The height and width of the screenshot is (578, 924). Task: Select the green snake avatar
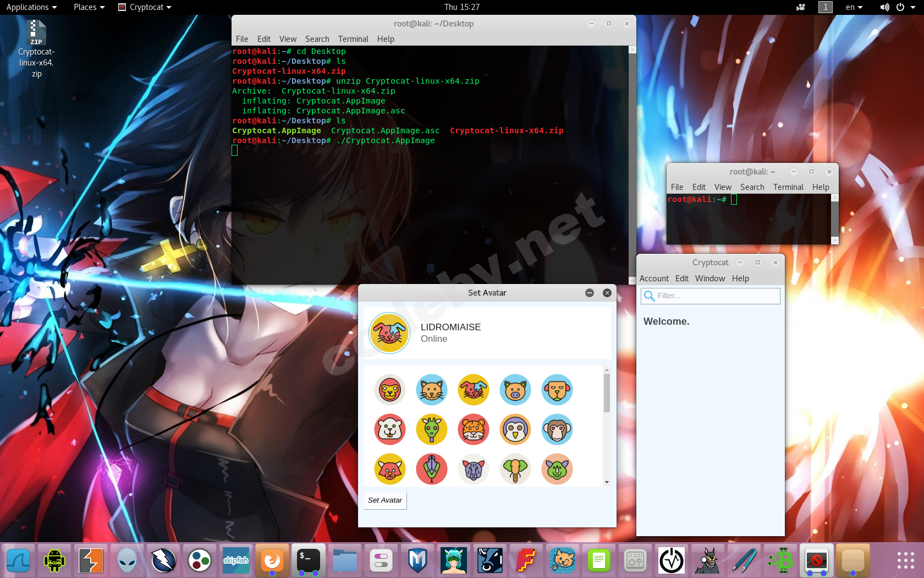coord(432,469)
